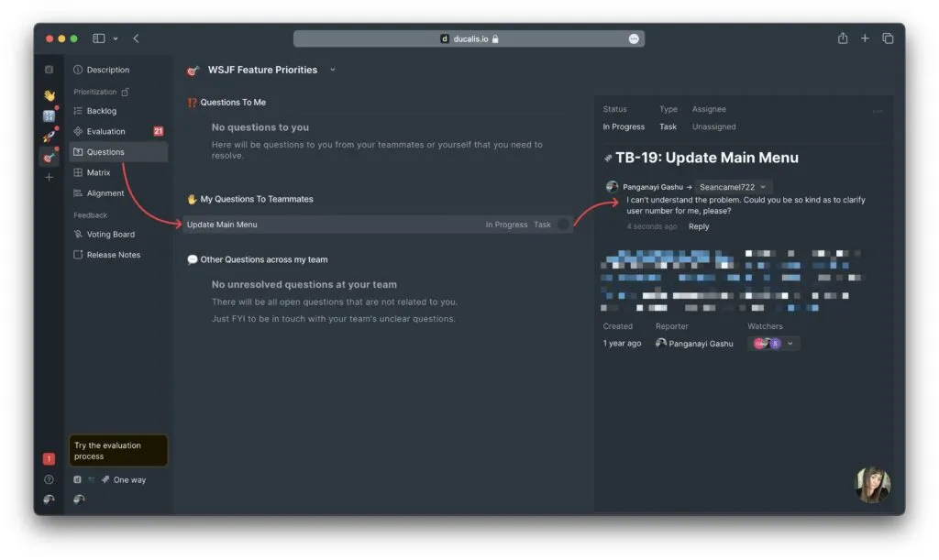Open the Evaluation page
The width and height of the screenshot is (939, 560).
(x=105, y=131)
